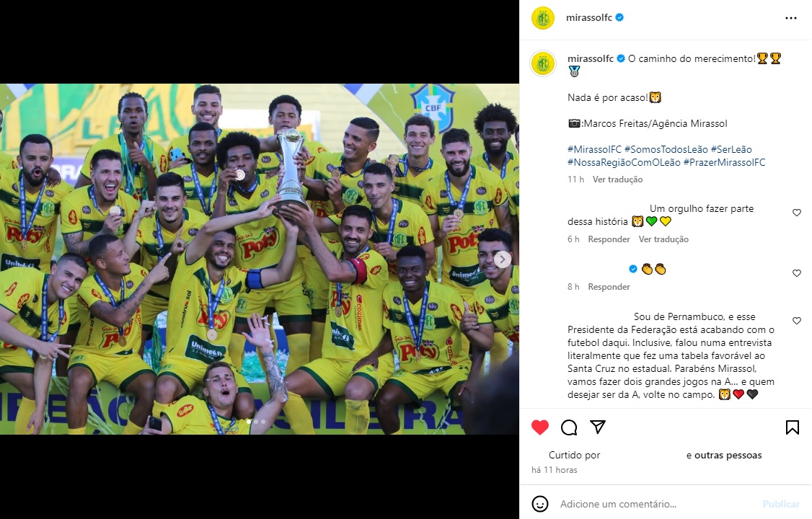Screen dimensions: 812x519
Task: Open mirassolfc profile picture in header
Action: click(x=543, y=18)
